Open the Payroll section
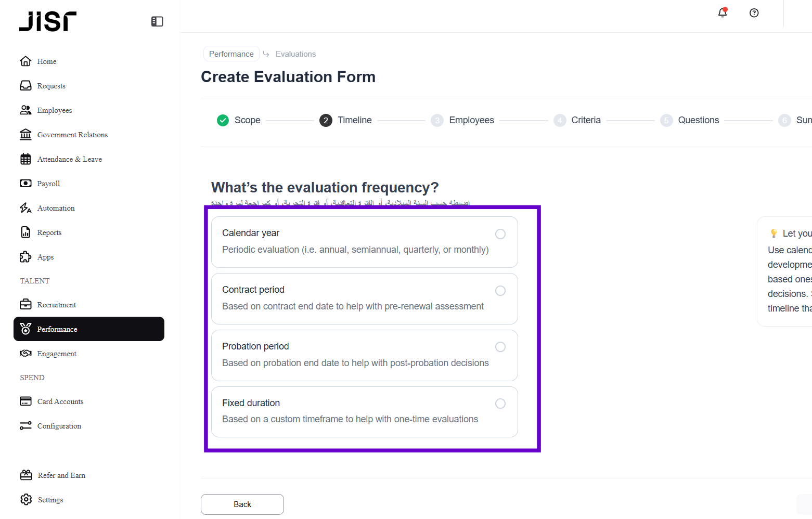Viewport: 812px width, 519px height. click(x=48, y=184)
